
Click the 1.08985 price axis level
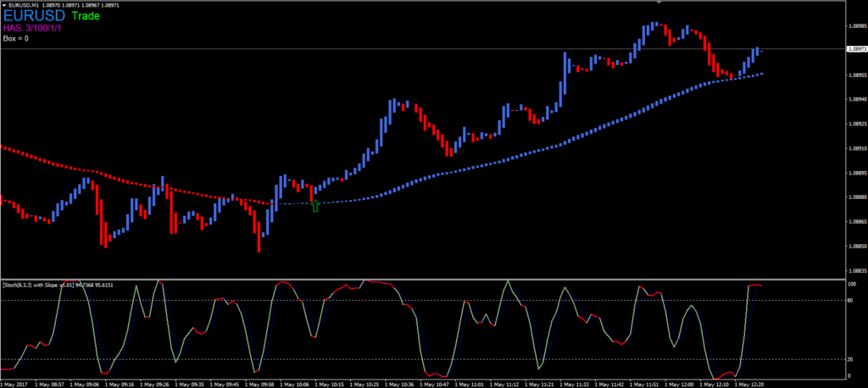[855, 25]
